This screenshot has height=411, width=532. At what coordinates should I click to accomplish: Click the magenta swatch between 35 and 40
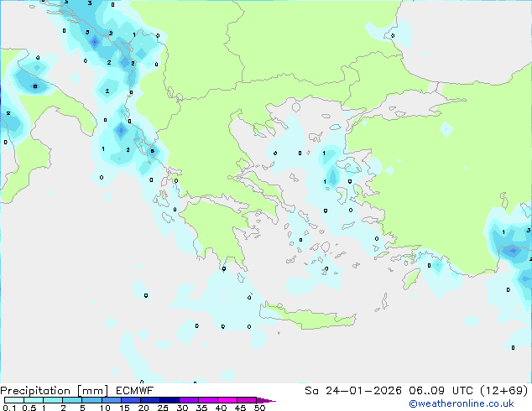point(207,400)
